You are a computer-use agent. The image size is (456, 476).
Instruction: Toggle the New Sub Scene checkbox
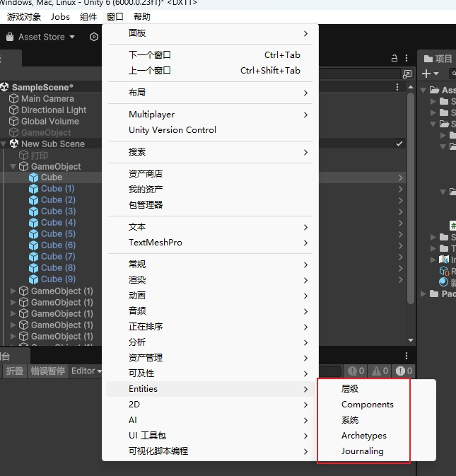tap(399, 144)
